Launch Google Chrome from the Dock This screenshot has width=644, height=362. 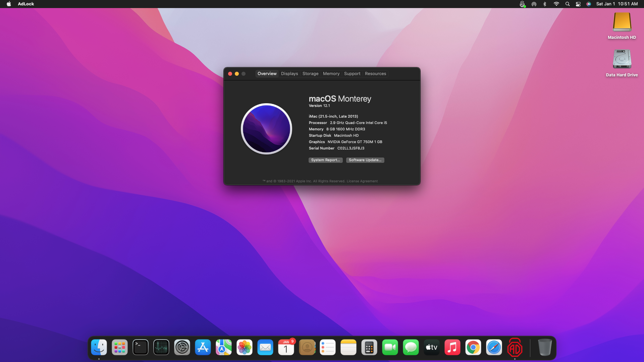[x=473, y=348]
